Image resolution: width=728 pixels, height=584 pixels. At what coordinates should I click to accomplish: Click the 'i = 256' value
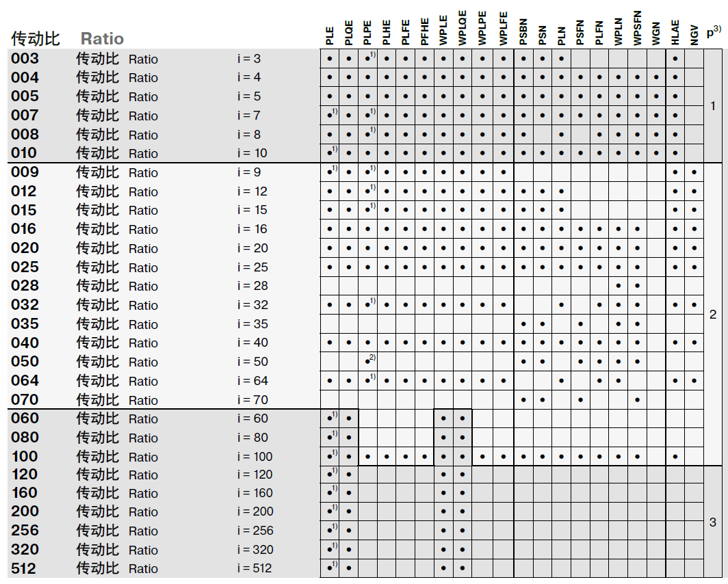click(255, 531)
